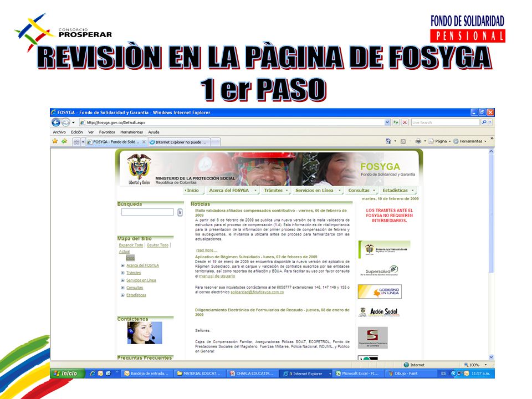Expand the Trámites tree node
The height and width of the screenshot is (399, 532).
click(122, 273)
